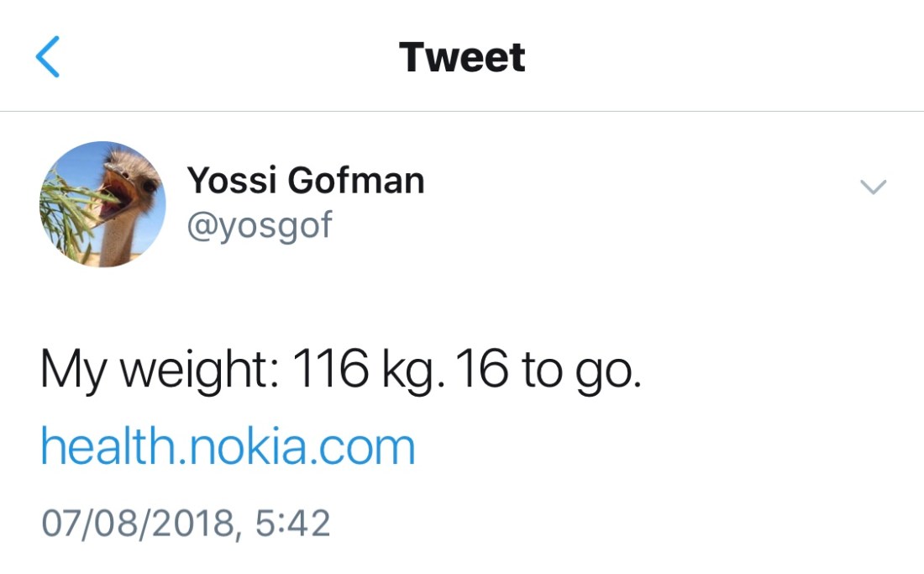The height and width of the screenshot is (574, 924).
Task: Go back using the blue arrow
Action: click(48, 58)
